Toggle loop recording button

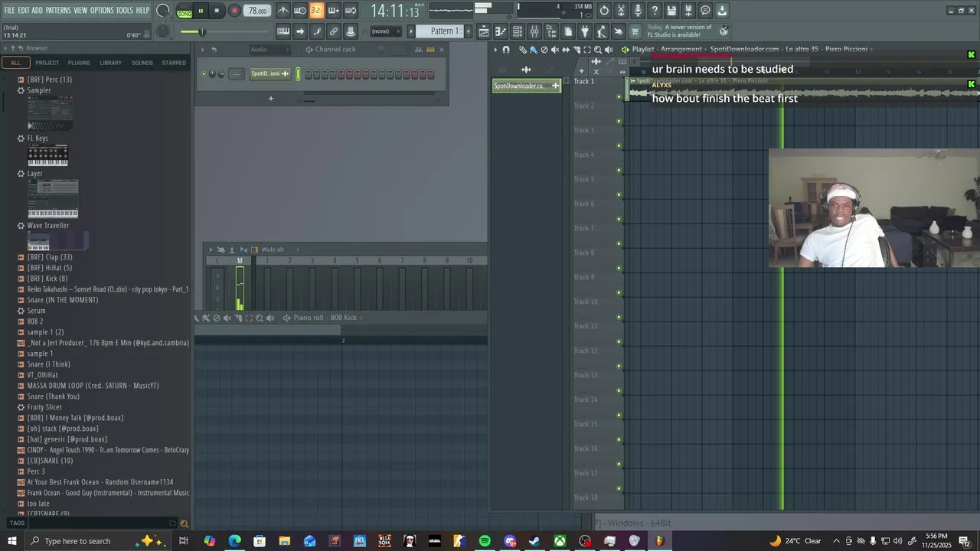click(351, 11)
